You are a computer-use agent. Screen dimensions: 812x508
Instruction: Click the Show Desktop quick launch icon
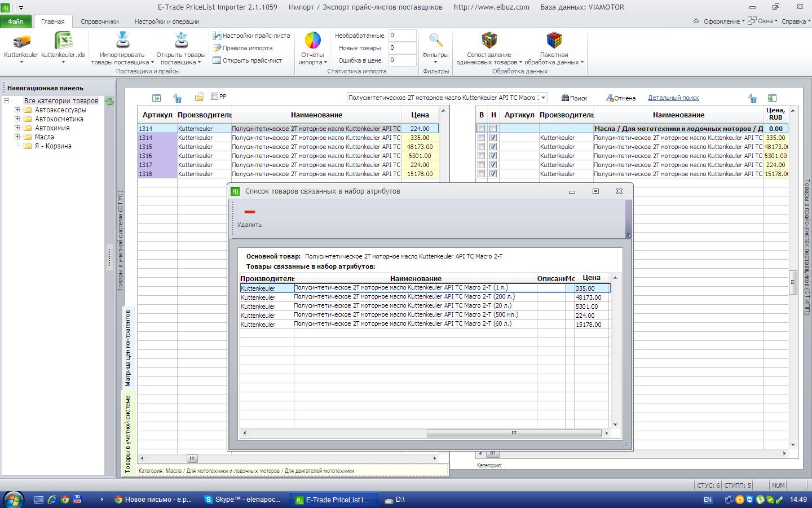click(39, 500)
